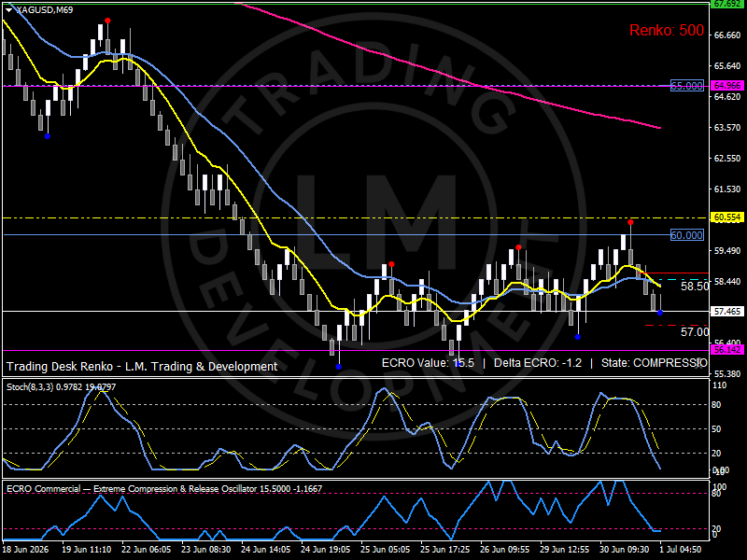The image size is (747, 560).
Task: Select the 57.00 level text
Action: 695,332
